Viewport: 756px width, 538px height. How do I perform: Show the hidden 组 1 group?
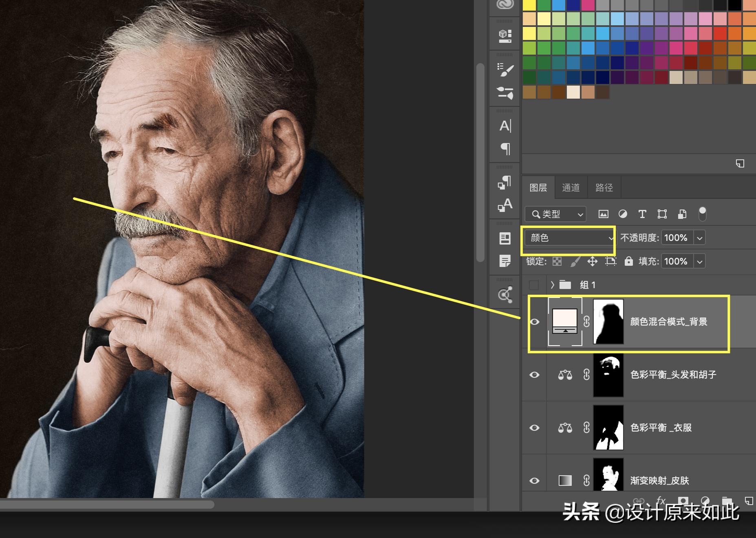point(534,285)
